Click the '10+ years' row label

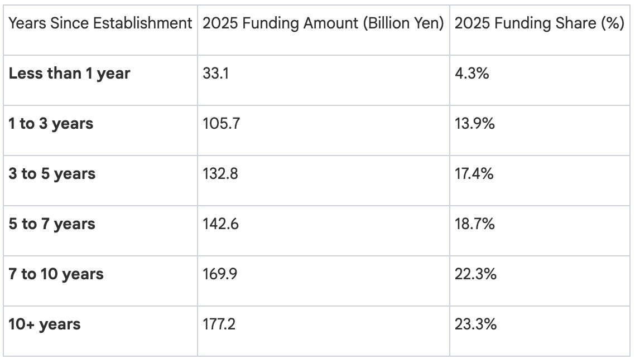click(44, 324)
